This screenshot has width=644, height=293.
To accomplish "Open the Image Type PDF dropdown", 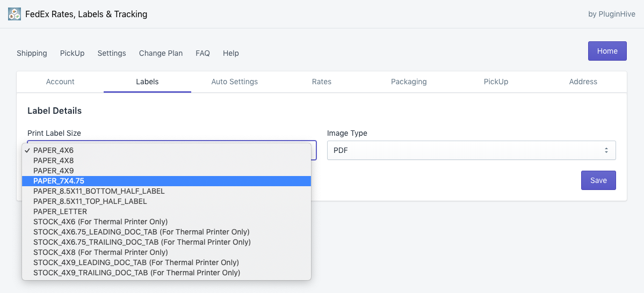I will click(471, 151).
